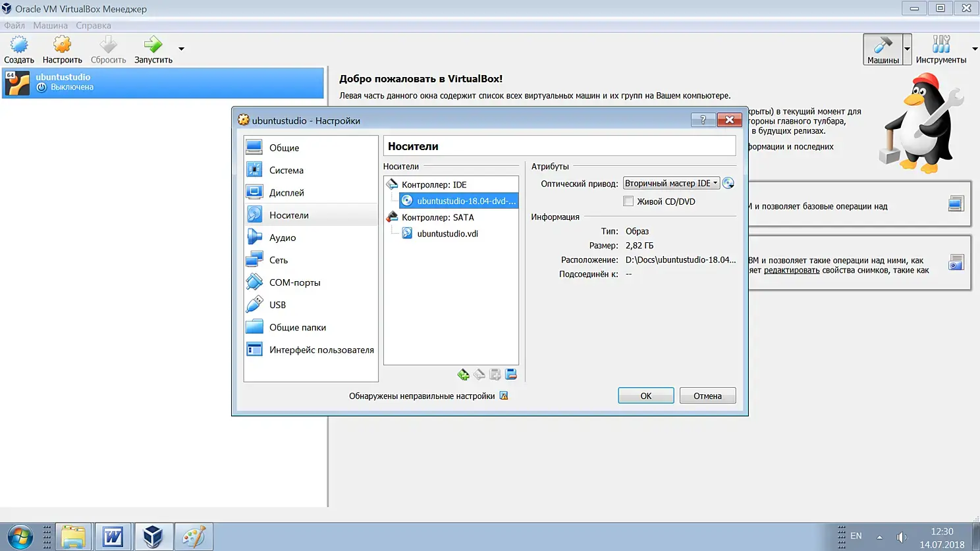Click the location path D:\Docs\ubuntustudio-18.04...
Screen dimensions: 980x551
click(x=681, y=260)
